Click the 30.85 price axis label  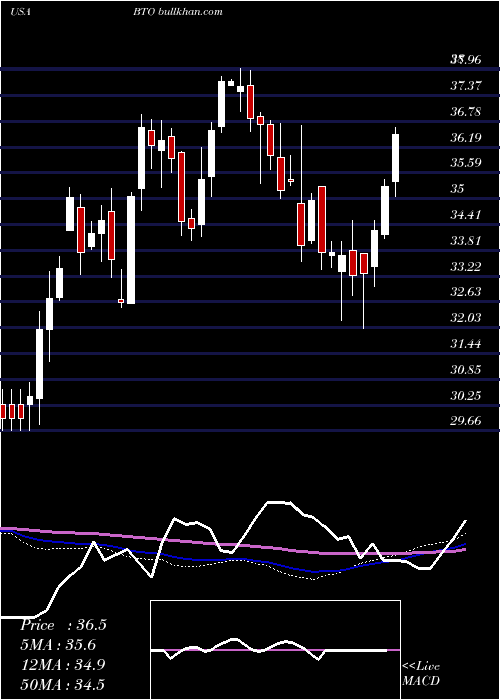[x=466, y=370]
